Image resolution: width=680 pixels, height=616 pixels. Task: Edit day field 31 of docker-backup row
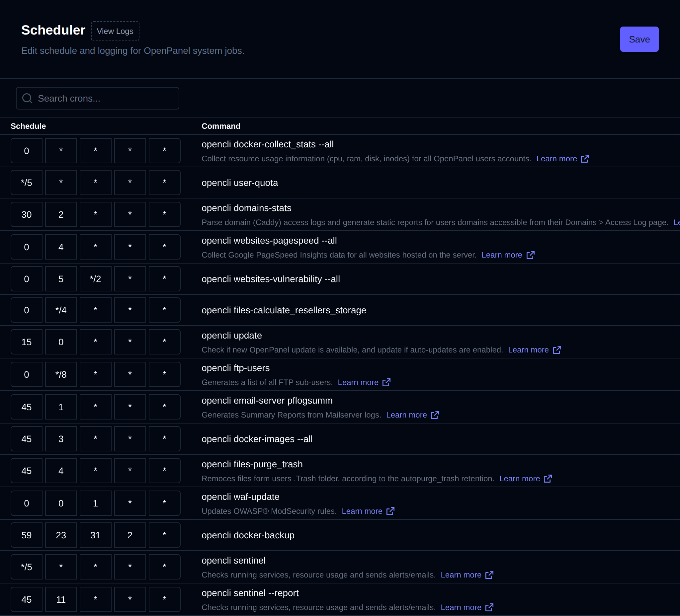[x=95, y=535]
